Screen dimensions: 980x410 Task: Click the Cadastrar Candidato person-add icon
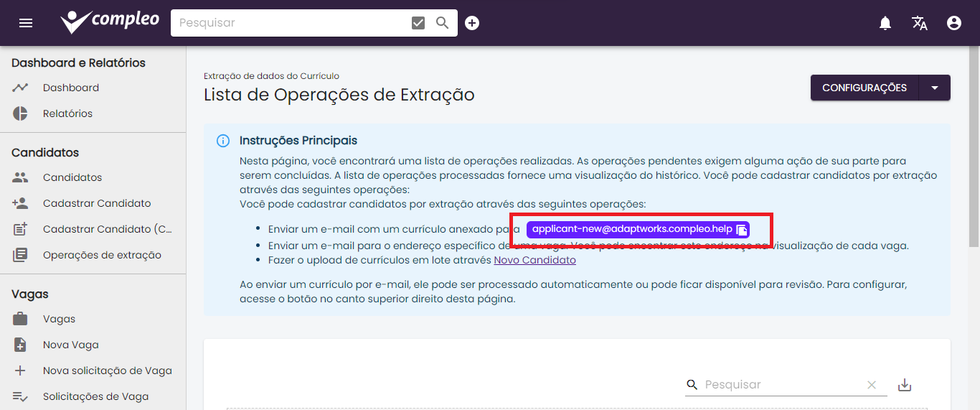(x=20, y=203)
